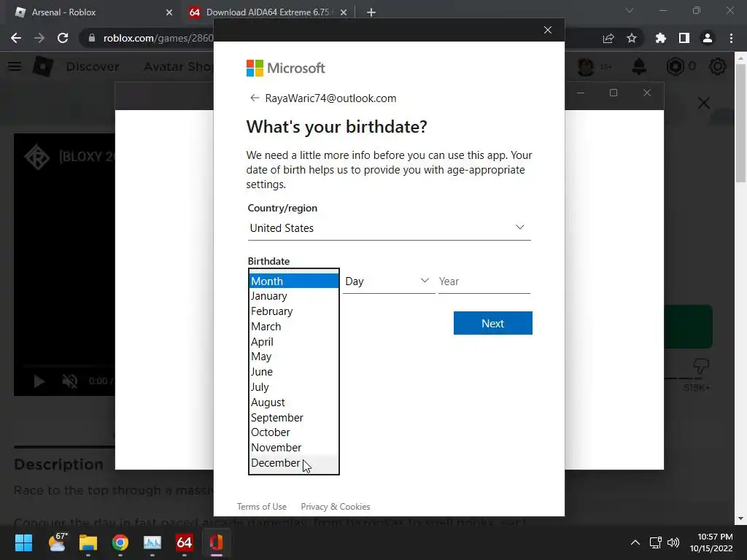Open the system monitor taskbar app
This screenshot has height=560, width=747.
tap(152, 542)
